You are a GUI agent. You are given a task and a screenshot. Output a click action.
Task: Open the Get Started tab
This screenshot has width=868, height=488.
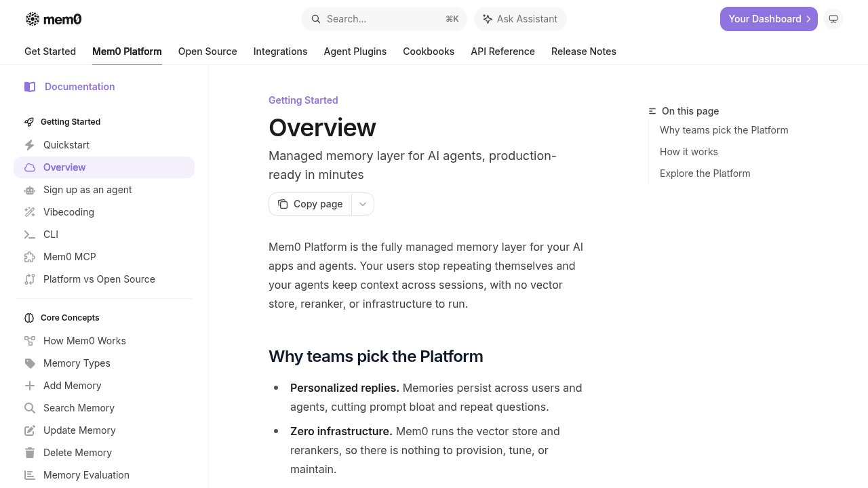click(50, 52)
